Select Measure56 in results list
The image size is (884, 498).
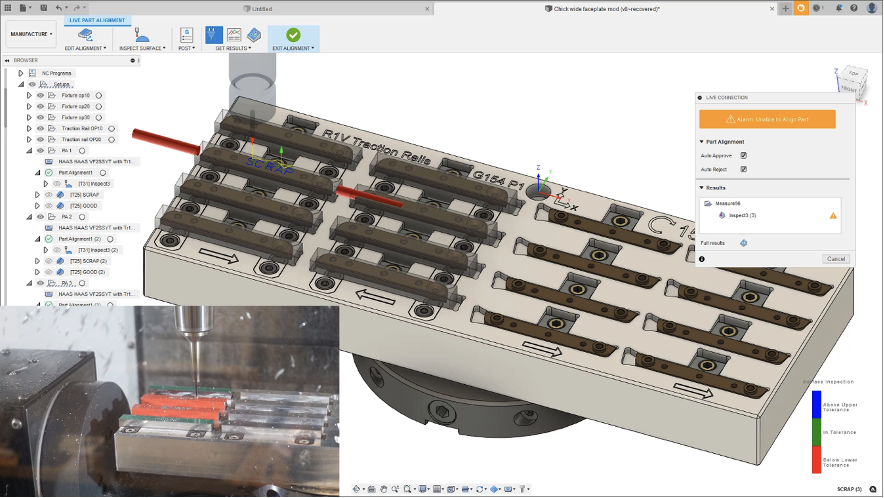pos(727,204)
